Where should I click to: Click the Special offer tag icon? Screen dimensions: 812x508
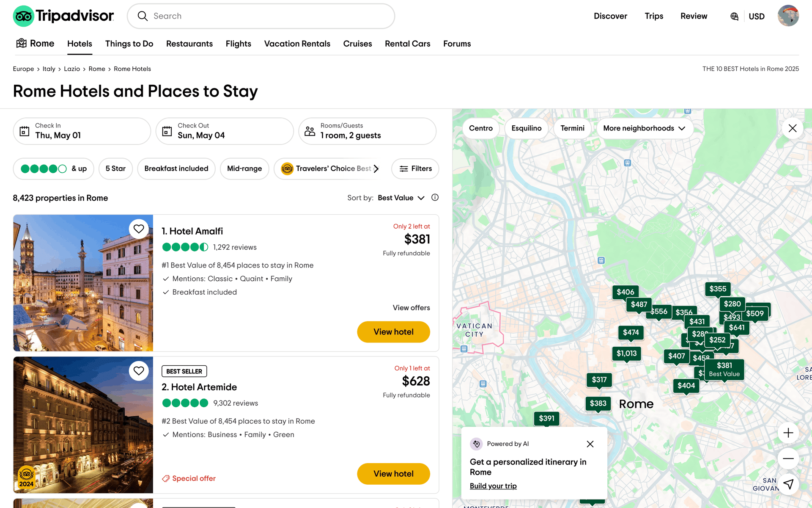[x=166, y=478]
